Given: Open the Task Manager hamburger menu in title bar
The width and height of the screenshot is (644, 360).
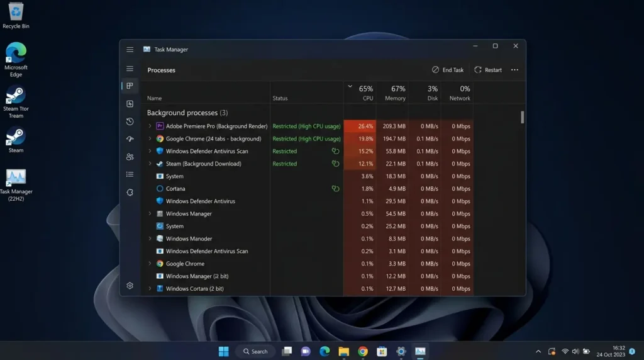Looking at the screenshot, I should tap(130, 49).
